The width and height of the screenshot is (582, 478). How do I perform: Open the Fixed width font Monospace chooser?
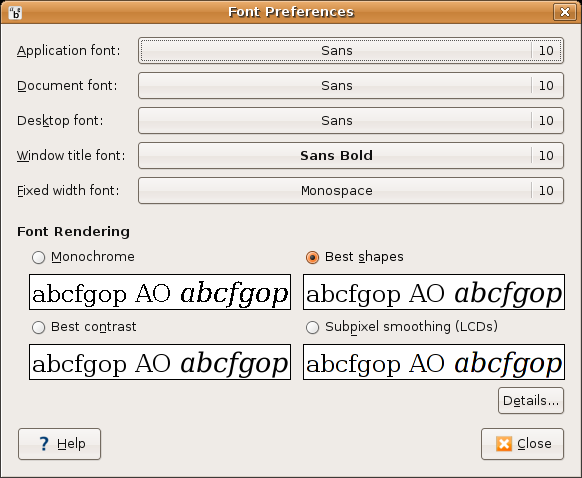tap(351, 190)
